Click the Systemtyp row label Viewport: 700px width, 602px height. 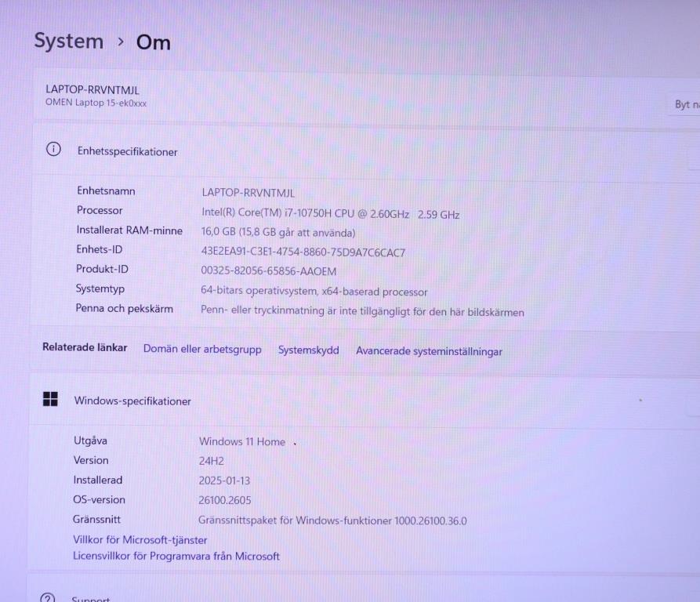(x=100, y=288)
